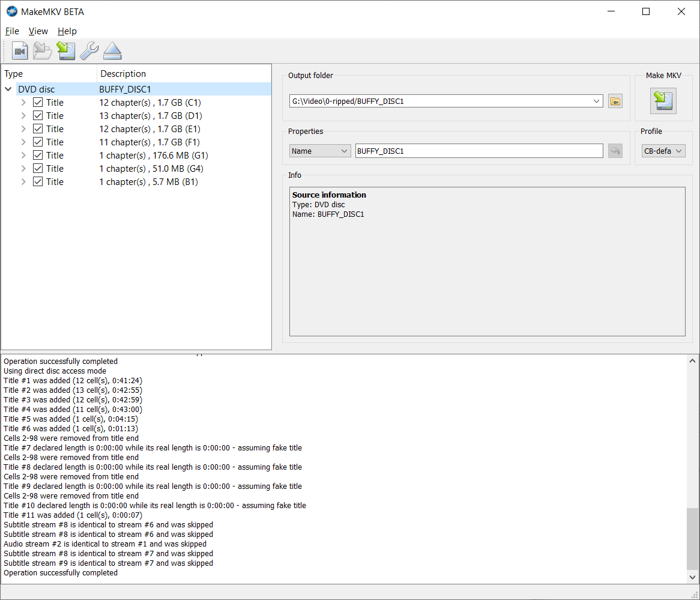Eject the disc using the eject icon
This screenshot has height=600, width=700.
[112, 51]
